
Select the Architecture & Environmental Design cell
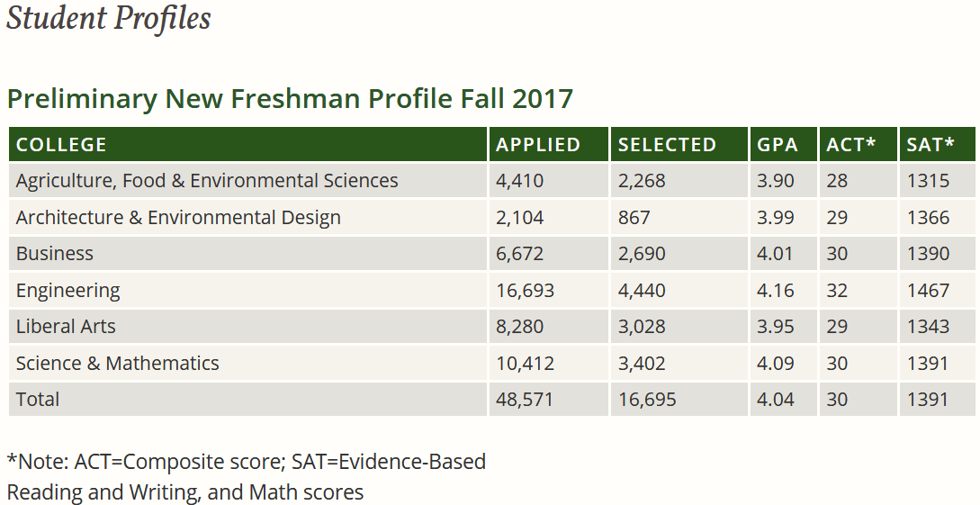point(178,218)
